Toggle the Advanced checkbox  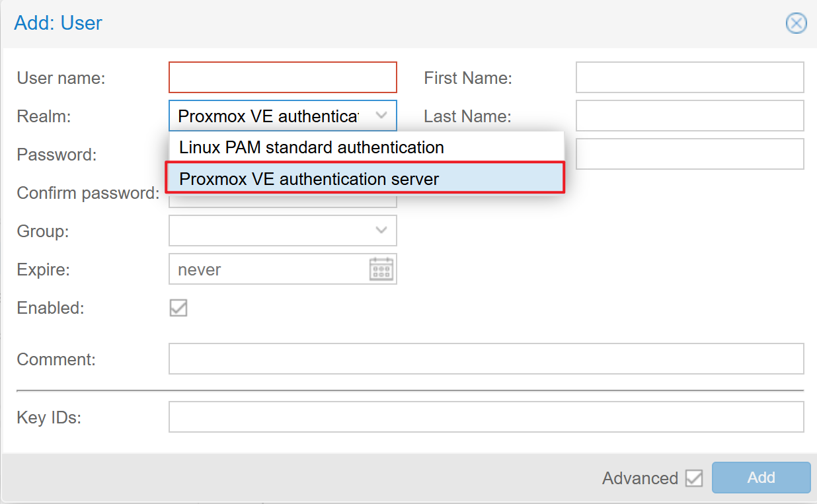694,478
